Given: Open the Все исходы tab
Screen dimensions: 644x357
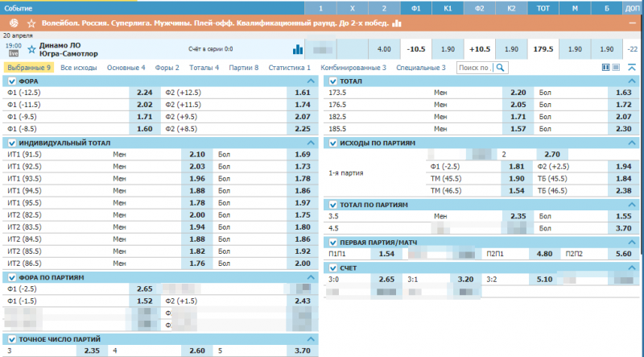Looking at the screenshot, I should click(78, 68).
